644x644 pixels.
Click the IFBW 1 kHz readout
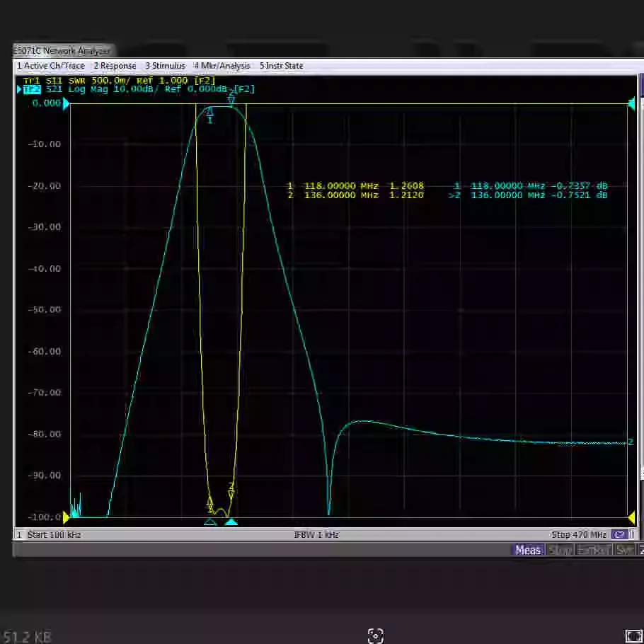[316, 535]
